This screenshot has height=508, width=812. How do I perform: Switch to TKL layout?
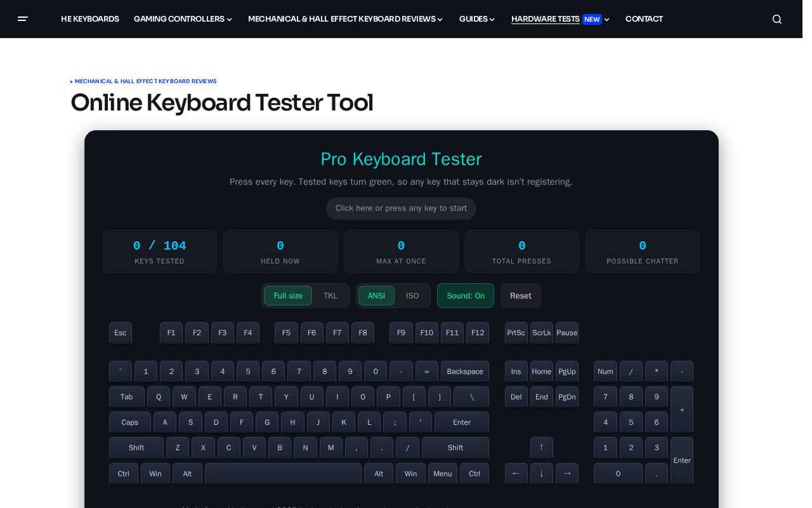click(331, 296)
